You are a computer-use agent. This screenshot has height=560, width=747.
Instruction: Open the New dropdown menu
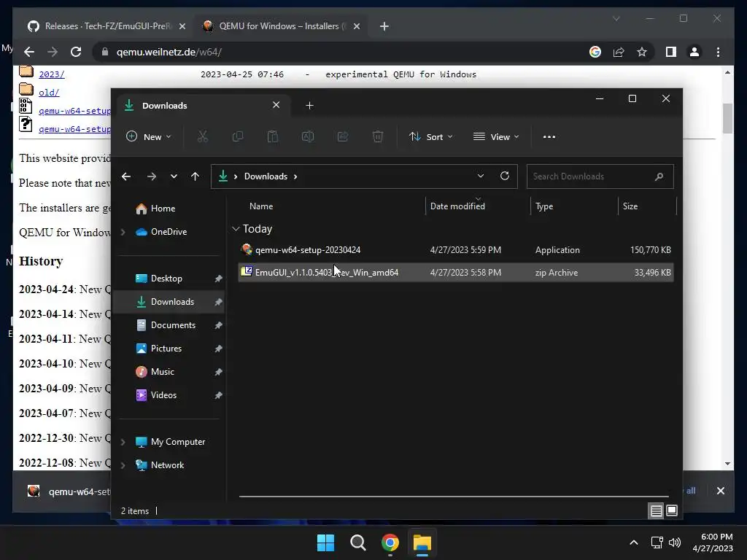(148, 136)
